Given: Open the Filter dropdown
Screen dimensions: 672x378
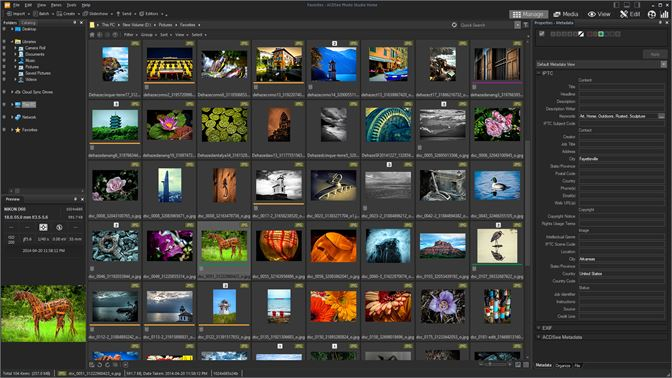Looking at the screenshot, I should (x=129, y=35).
